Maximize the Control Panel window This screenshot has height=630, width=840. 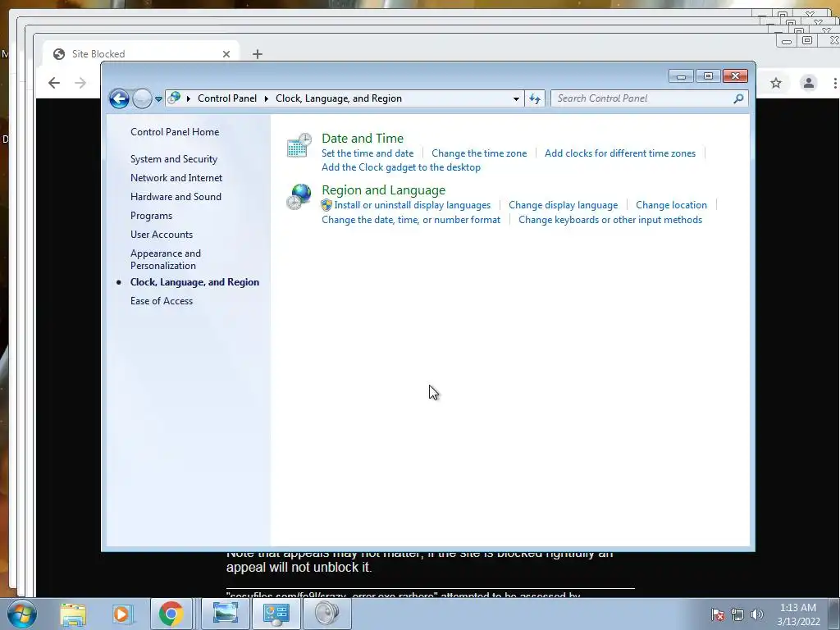click(x=708, y=76)
